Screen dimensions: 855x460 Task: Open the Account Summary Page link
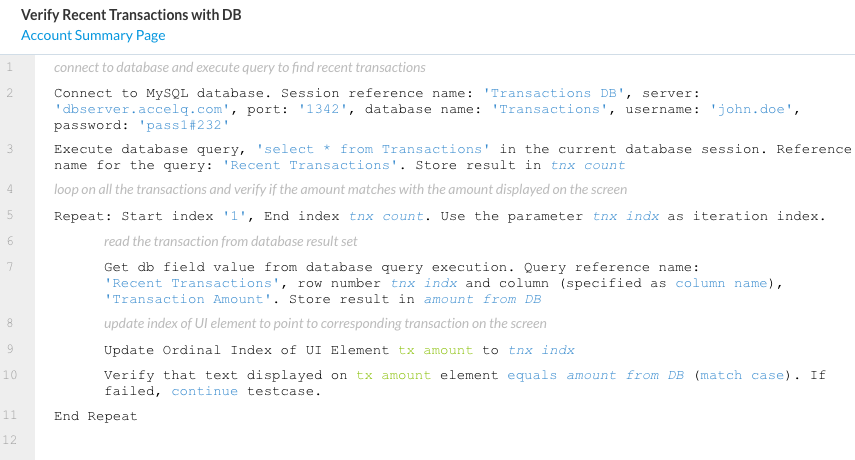[x=93, y=36]
